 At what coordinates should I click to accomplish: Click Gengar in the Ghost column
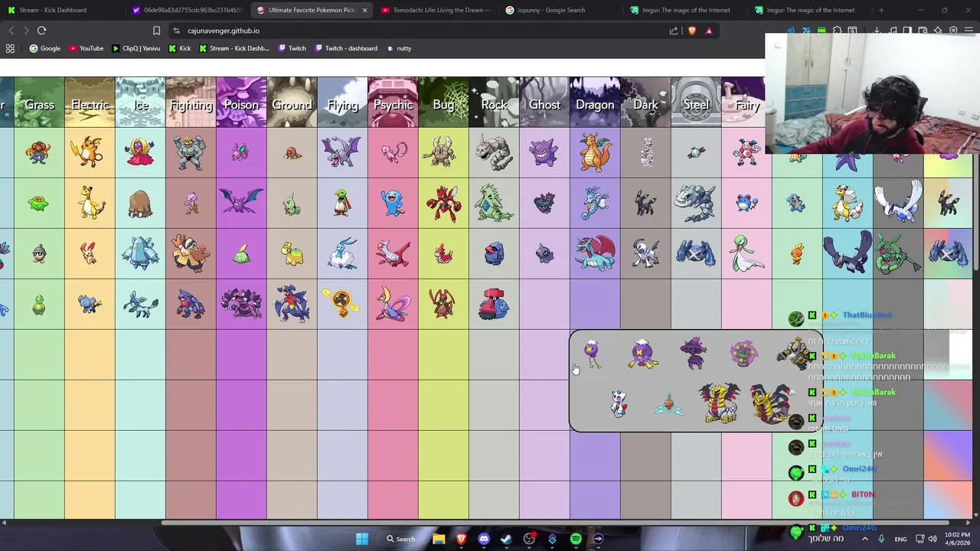pos(544,152)
